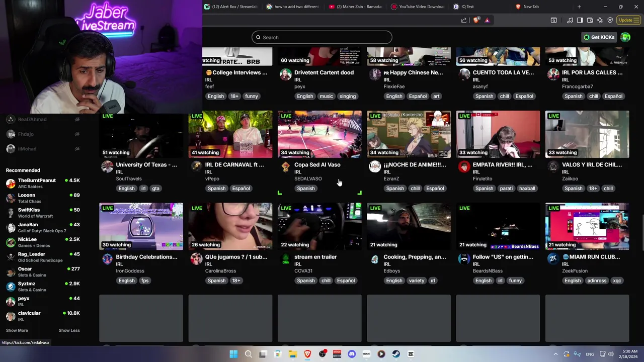Open the Brave Wallet icon
The image size is (644, 362).
coord(590,20)
